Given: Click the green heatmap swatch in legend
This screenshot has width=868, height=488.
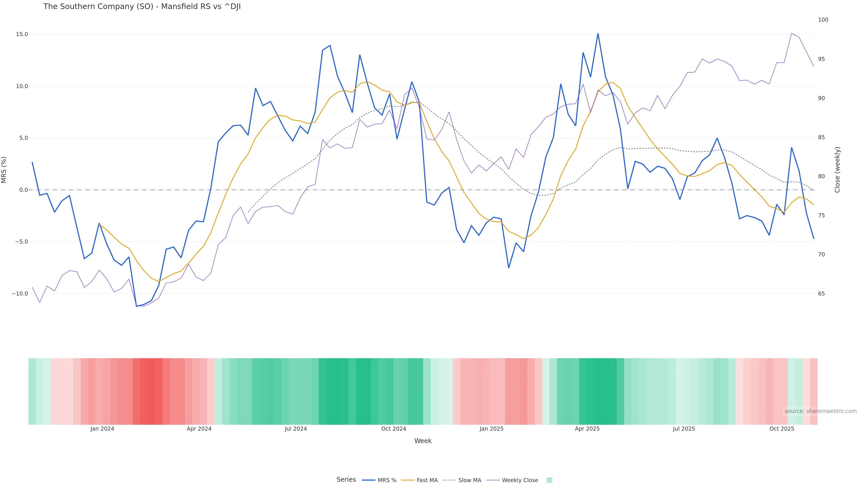Looking at the screenshot, I should click(549, 480).
